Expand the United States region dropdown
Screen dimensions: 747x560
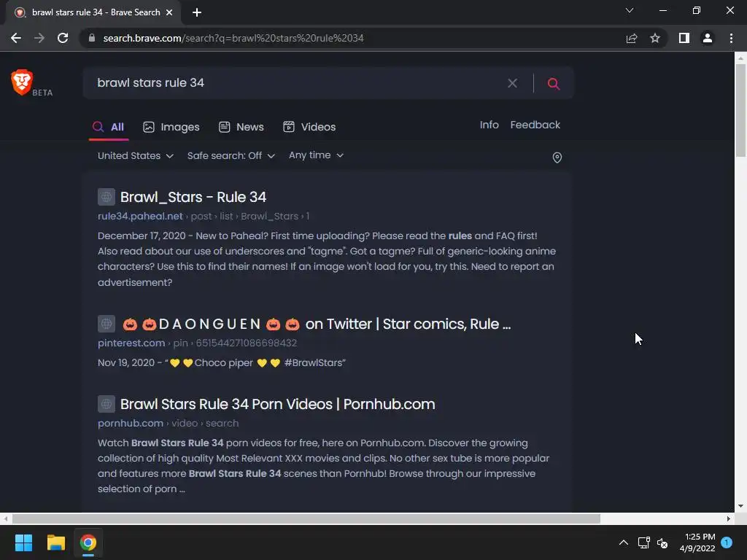(x=135, y=156)
